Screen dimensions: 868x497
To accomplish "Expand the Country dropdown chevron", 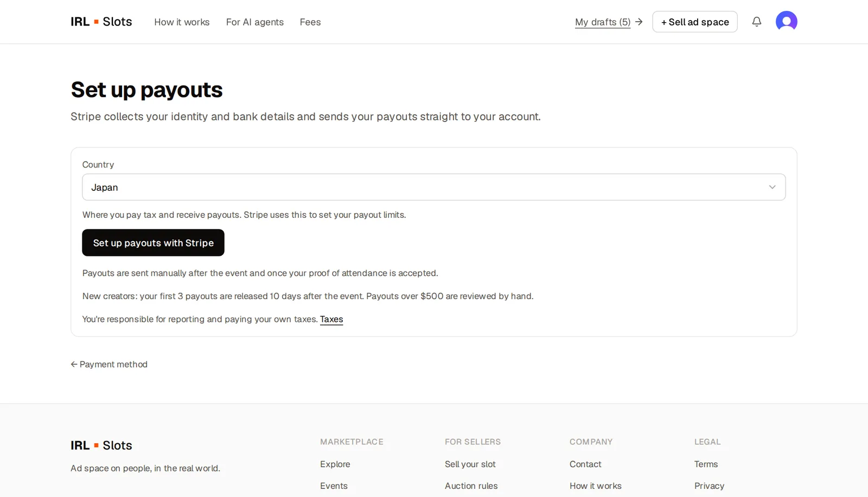I will pyautogui.click(x=772, y=187).
